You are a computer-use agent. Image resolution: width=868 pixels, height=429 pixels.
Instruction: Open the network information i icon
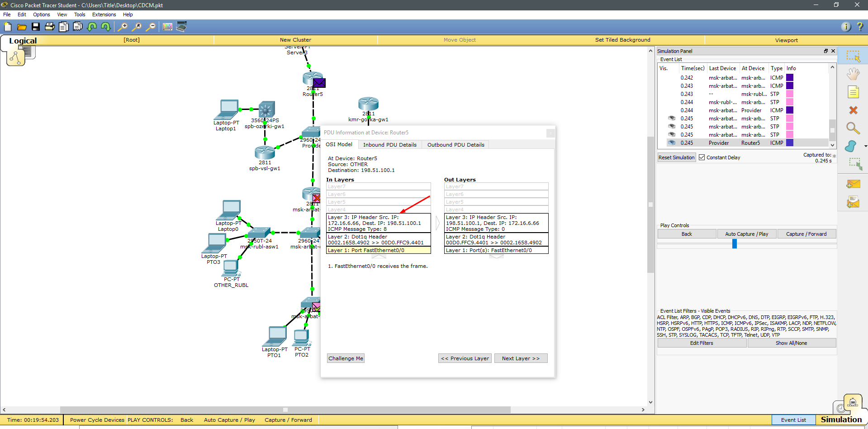tap(846, 27)
